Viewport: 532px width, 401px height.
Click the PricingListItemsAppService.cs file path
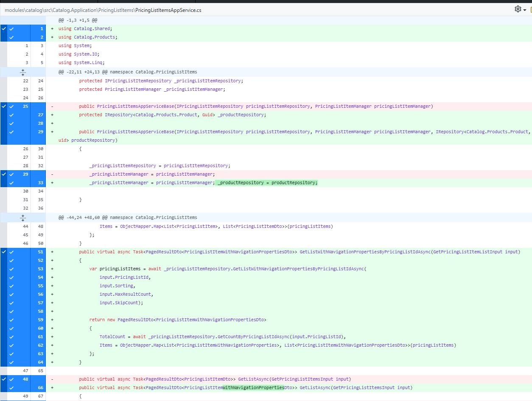tap(168, 10)
